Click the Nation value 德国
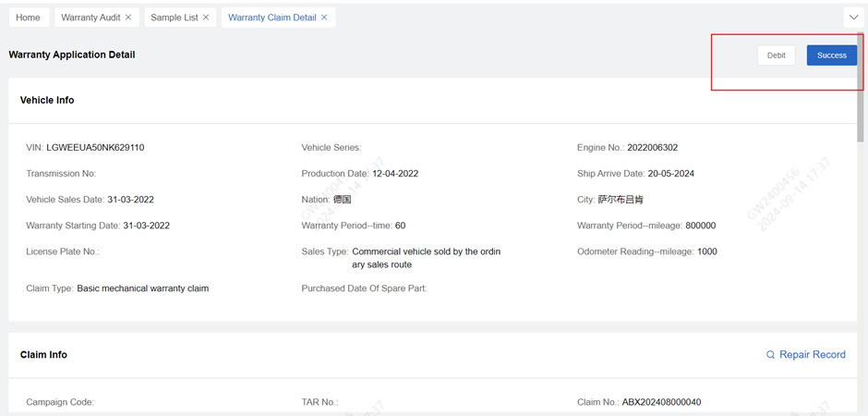 [x=342, y=200]
